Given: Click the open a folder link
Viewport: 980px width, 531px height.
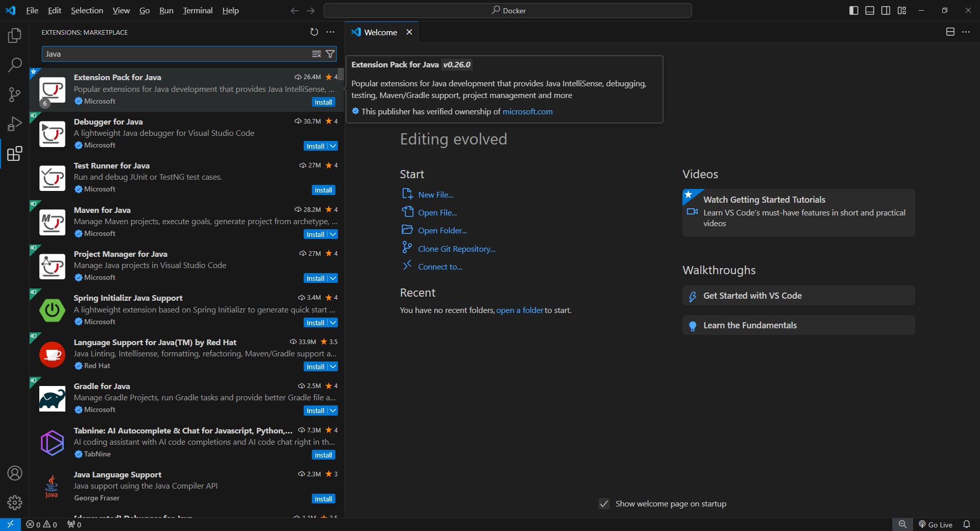Looking at the screenshot, I should coord(519,310).
